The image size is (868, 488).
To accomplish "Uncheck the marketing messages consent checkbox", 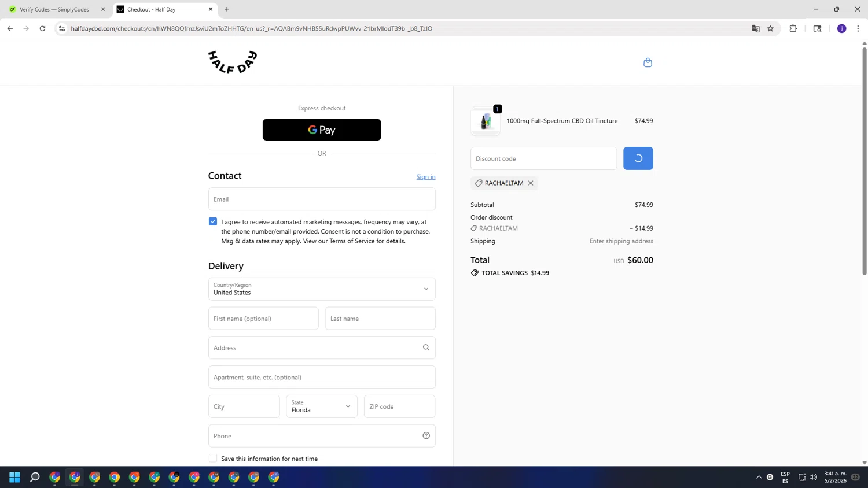I will 213,221.
